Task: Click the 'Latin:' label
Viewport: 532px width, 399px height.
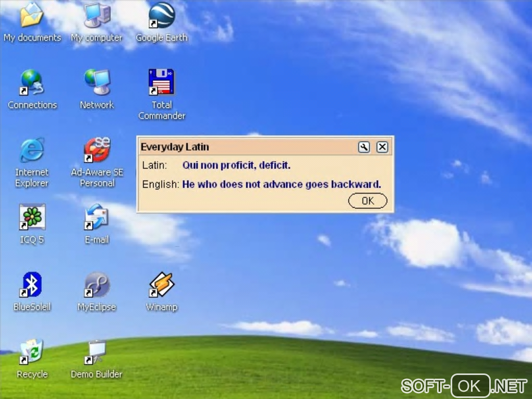Action: point(154,165)
